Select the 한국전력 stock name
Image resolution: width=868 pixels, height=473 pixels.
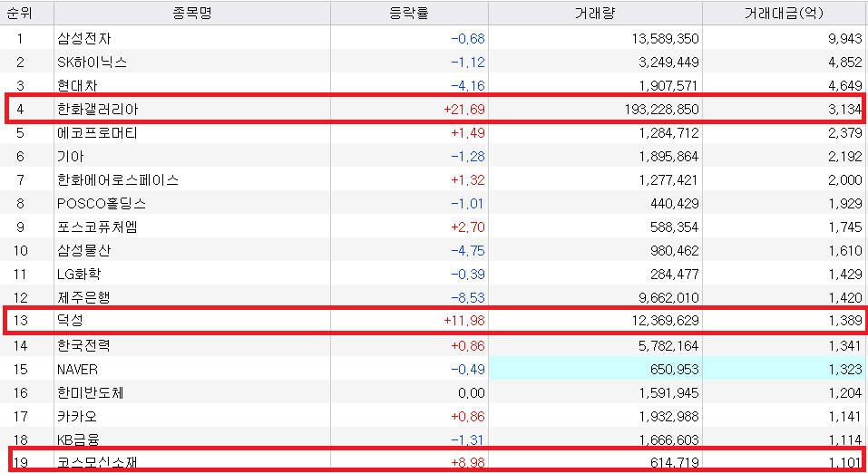click(83, 346)
